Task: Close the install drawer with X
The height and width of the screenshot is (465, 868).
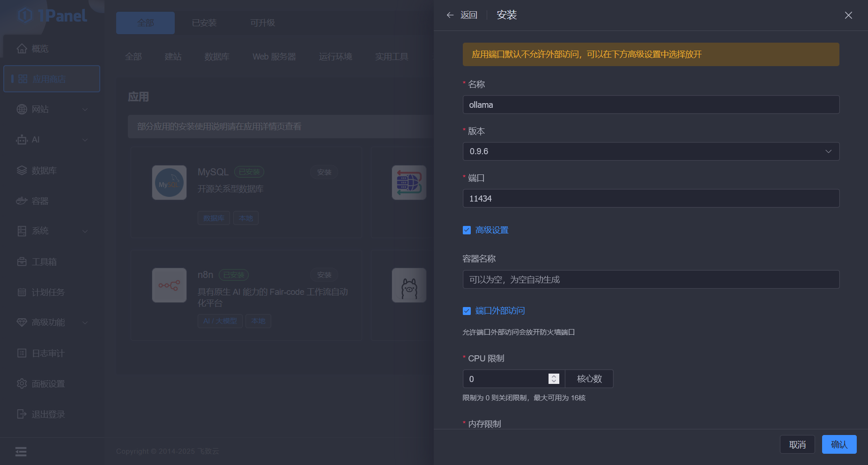Action: click(x=848, y=15)
